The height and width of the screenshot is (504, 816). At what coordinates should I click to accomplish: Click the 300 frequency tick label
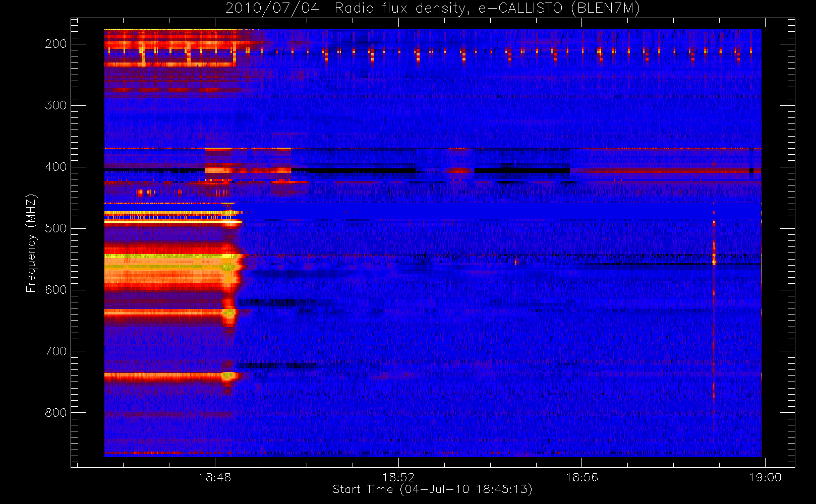click(x=56, y=105)
